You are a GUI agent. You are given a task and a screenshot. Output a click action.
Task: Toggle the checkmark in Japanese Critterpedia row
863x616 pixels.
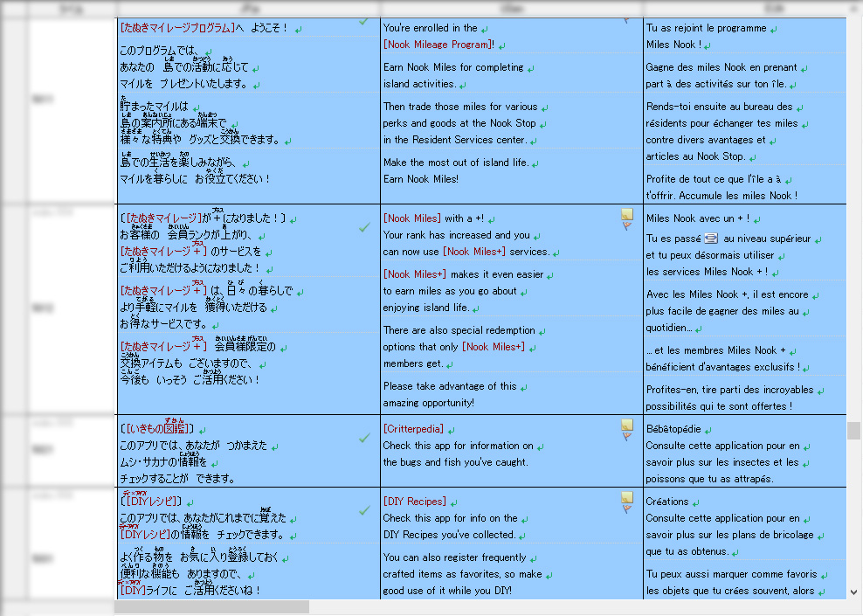coord(364,438)
